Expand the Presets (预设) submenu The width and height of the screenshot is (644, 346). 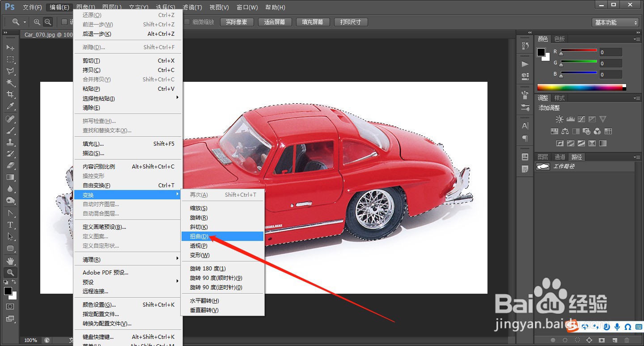pos(128,282)
